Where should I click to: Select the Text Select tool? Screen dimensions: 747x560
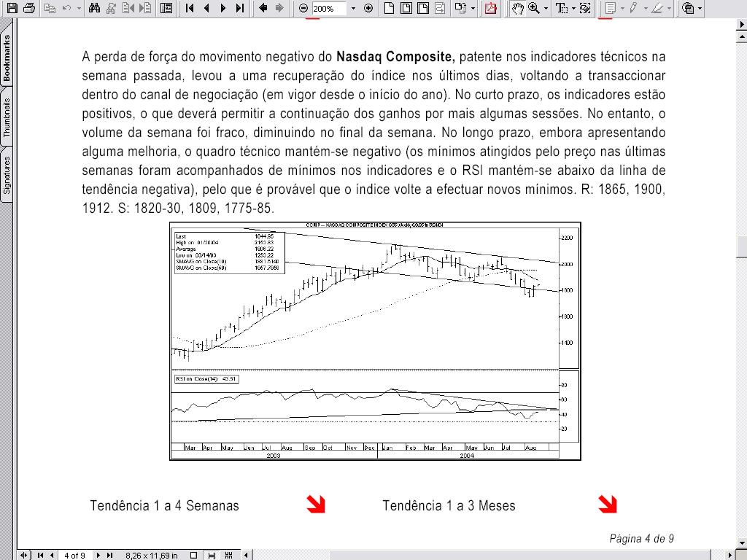[562, 7]
